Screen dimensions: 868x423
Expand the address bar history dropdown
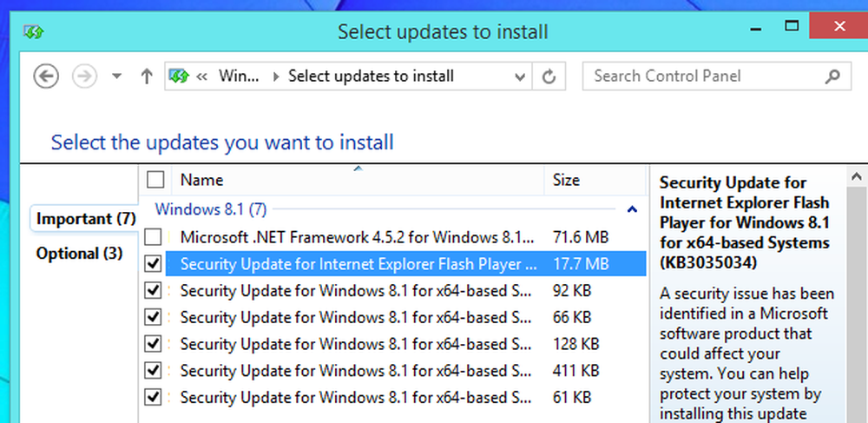(520, 76)
